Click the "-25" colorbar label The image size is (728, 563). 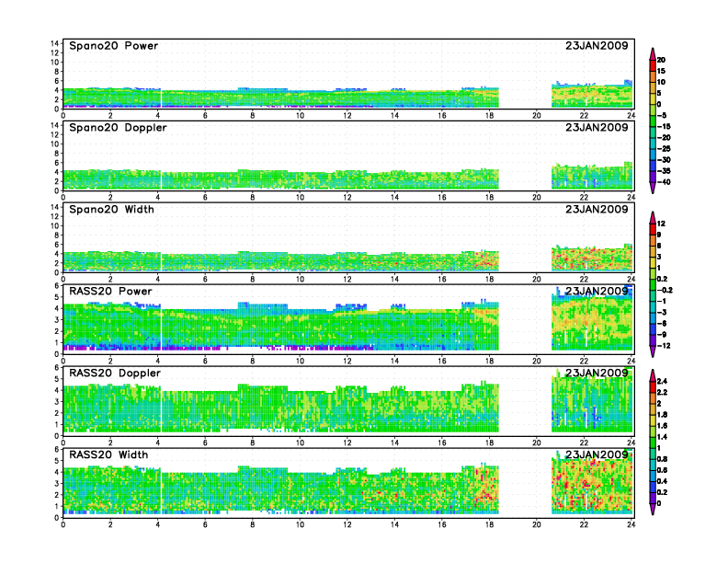tap(664, 149)
